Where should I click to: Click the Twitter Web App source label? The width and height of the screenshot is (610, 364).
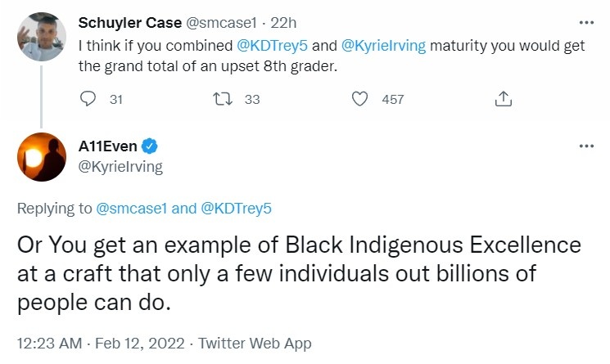[x=255, y=344]
